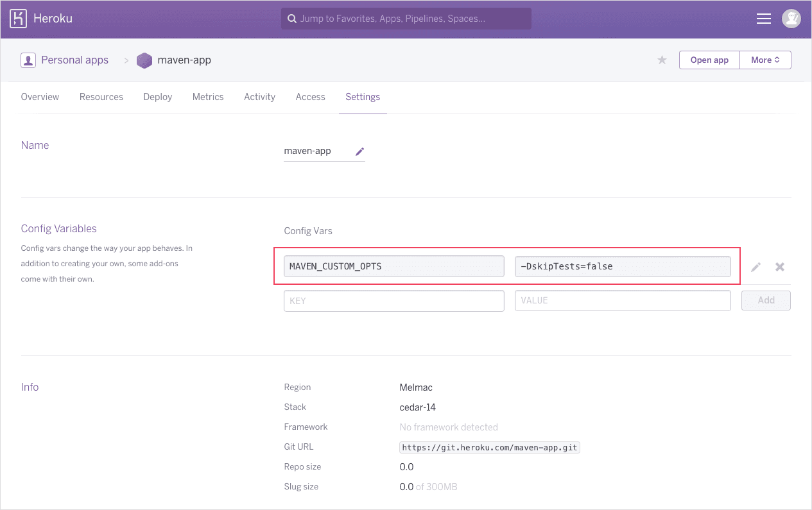
Task: Expand the More dropdown button
Action: pyautogui.click(x=765, y=60)
